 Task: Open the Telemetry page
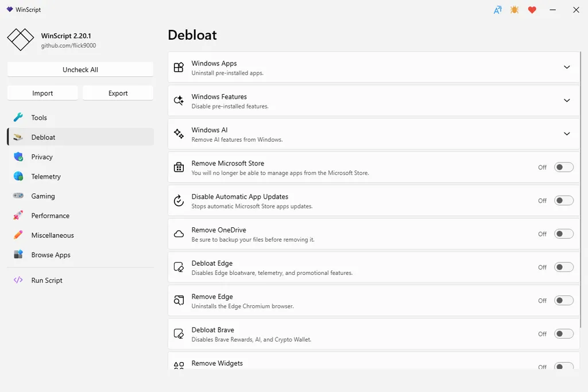80,176
